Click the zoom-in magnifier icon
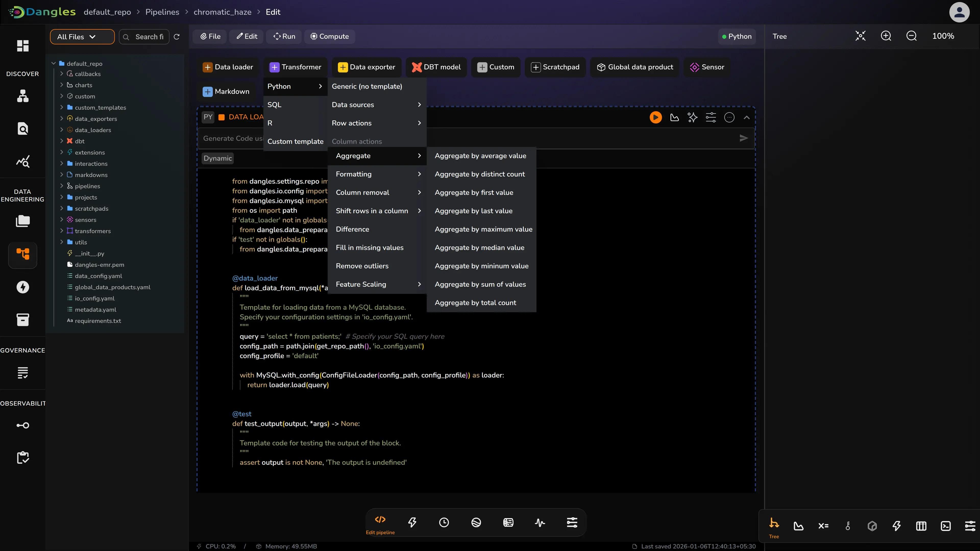 [886, 36]
